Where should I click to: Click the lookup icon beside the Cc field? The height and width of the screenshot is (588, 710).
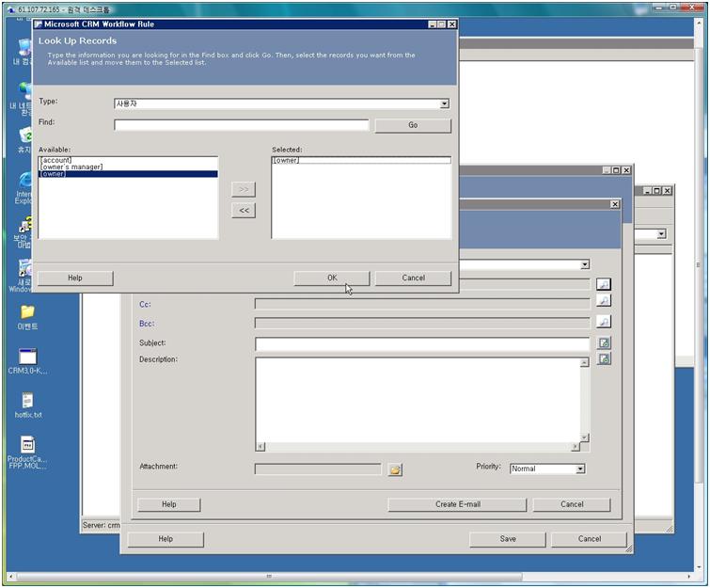coord(604,300)
